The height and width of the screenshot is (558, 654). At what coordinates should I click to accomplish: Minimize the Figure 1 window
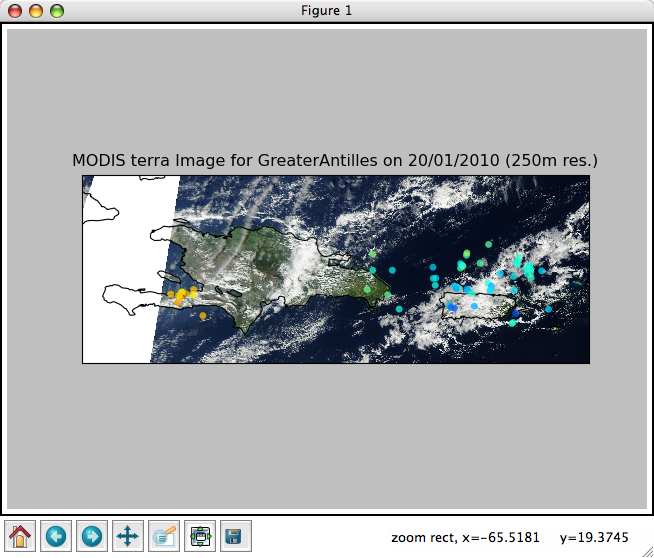point(36,11)
